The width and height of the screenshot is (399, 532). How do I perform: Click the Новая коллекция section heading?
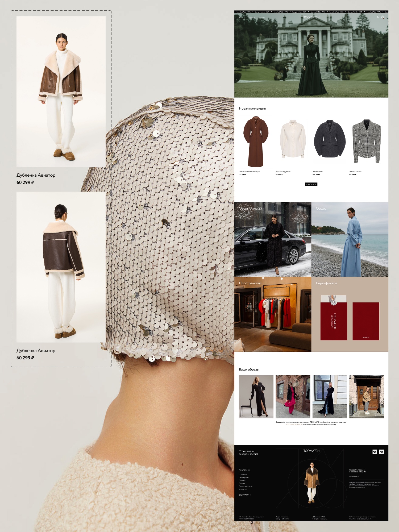coord(252,108)
